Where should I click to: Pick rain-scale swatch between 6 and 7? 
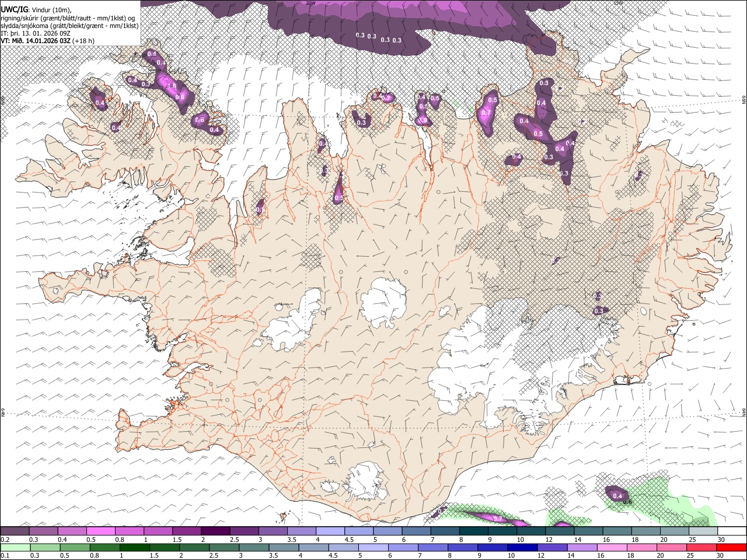(x=403, y=547)
